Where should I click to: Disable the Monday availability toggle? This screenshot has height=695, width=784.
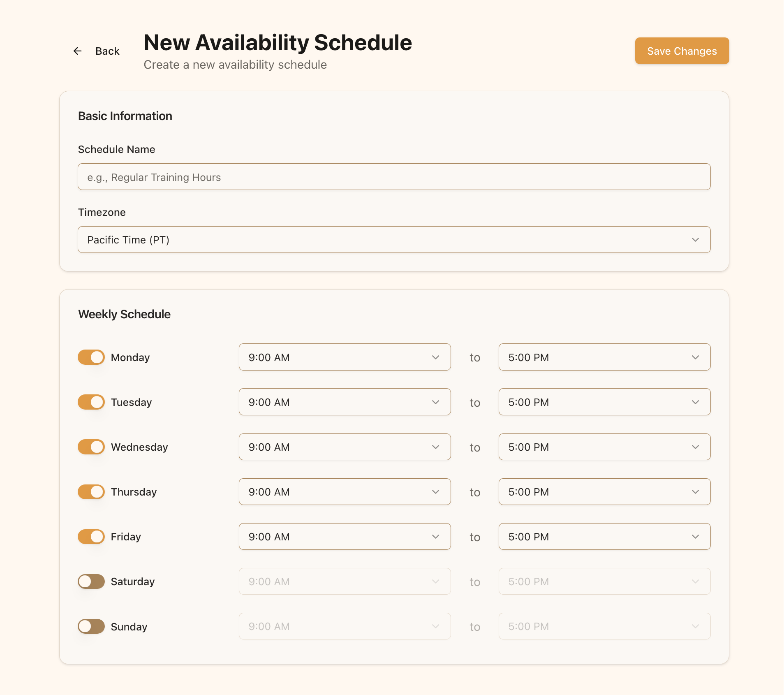91,357
